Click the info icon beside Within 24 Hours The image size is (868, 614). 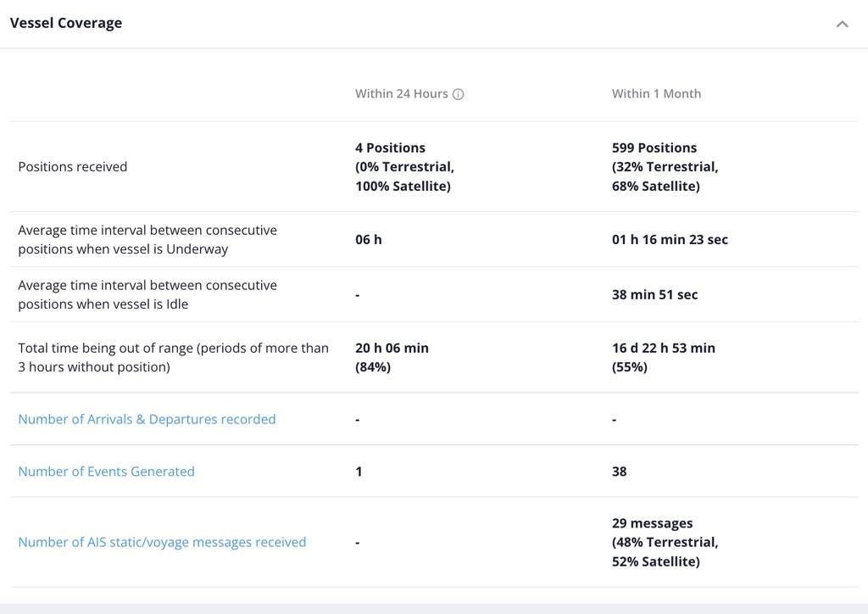pyautogui.click(x=458, y=94)
